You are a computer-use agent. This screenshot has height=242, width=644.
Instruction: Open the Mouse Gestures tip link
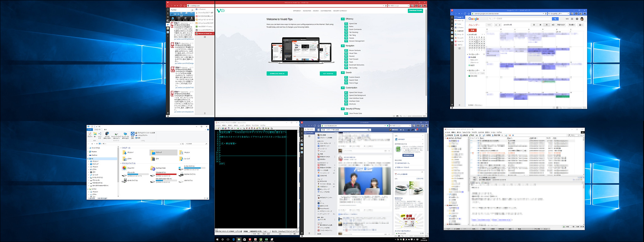[x=355, y=50]
